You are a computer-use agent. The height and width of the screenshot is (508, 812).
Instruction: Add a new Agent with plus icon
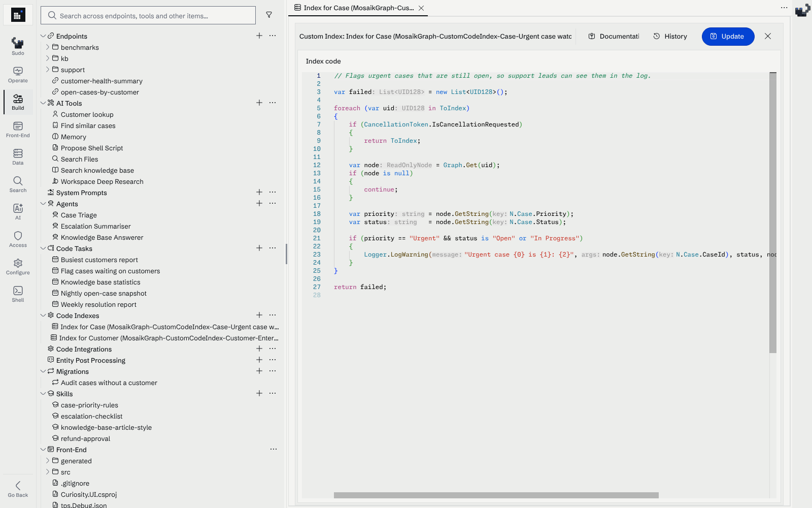pyautogui.click(x=259, y=203)
